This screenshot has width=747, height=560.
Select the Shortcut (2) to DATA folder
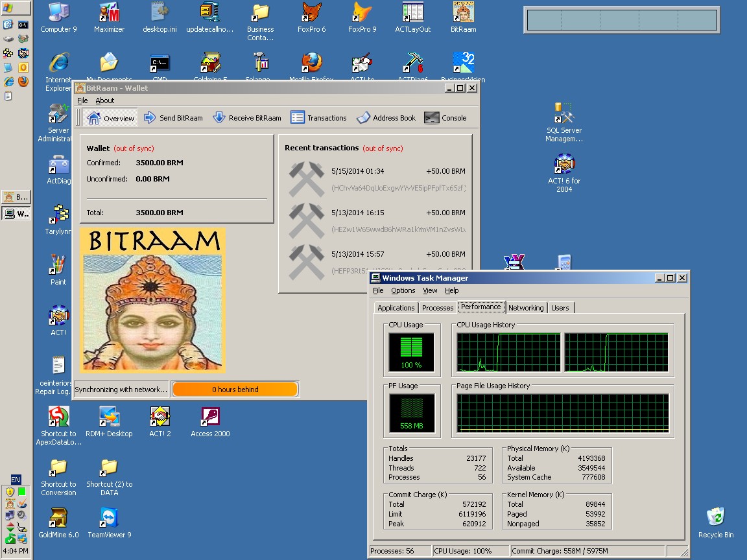pos(109,476)
